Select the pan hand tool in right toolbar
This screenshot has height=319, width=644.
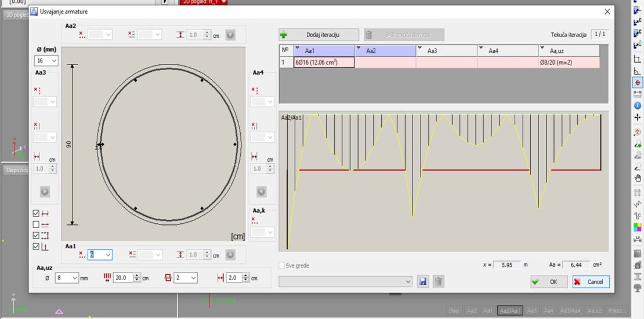point(638,178)
